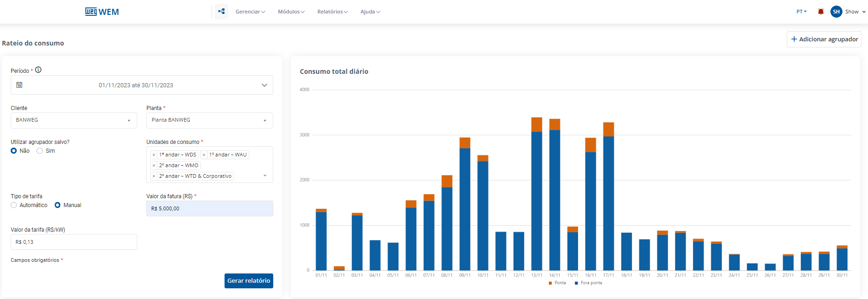Open the Relatórios menu

332,12
